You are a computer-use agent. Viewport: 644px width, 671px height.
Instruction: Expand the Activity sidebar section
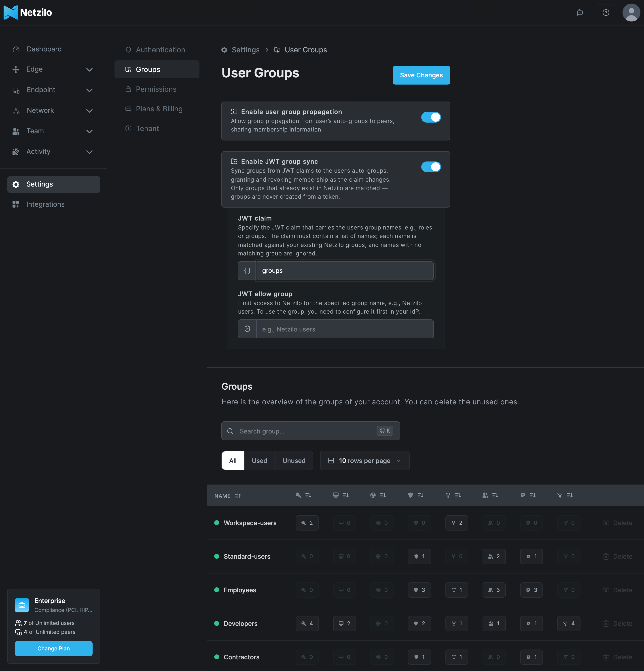pyautogui.click(x=53, y=152)
